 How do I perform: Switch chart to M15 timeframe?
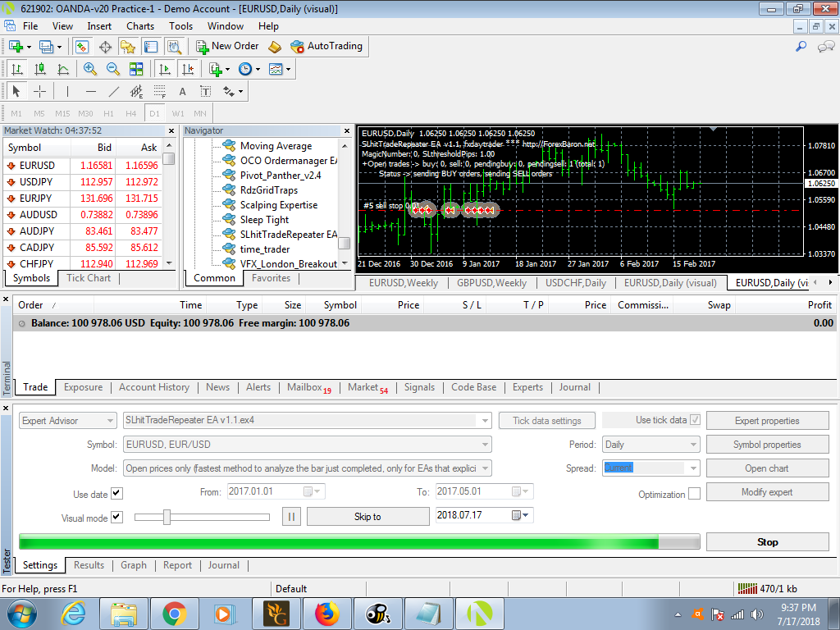62,113
